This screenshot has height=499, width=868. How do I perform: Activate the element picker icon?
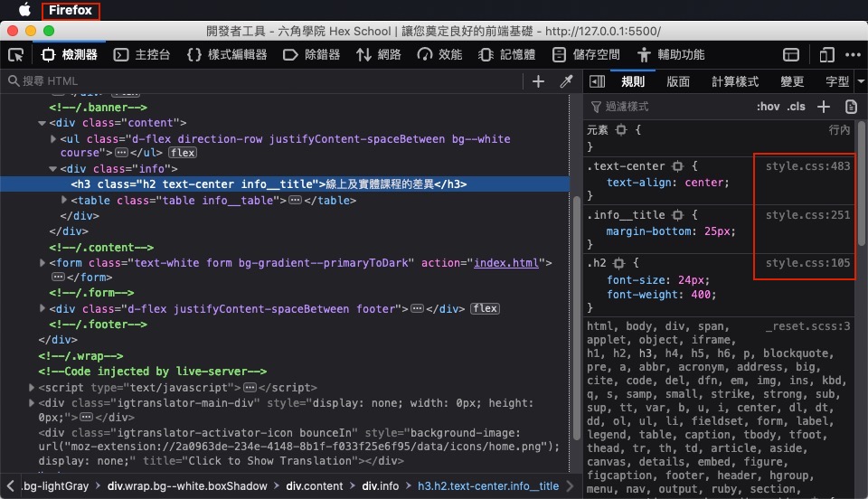15,55
